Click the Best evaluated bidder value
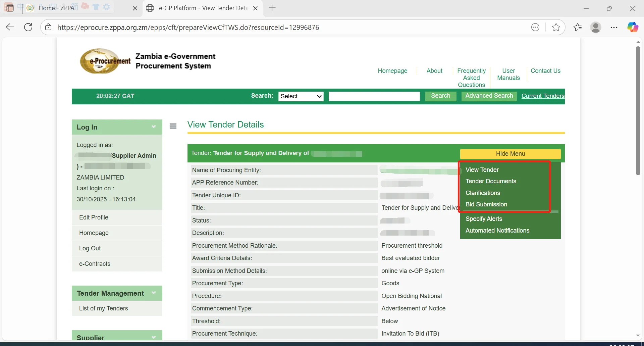Screen dimensions: 644x346 tap(411, 258)
